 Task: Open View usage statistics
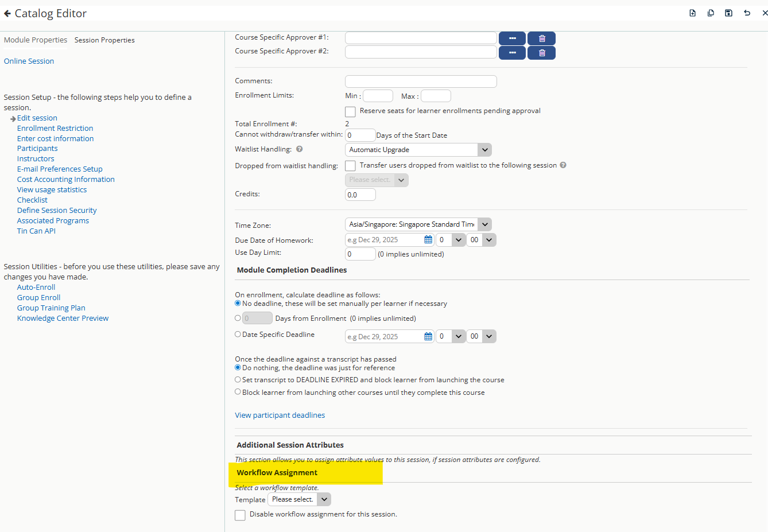pos(52,189)
